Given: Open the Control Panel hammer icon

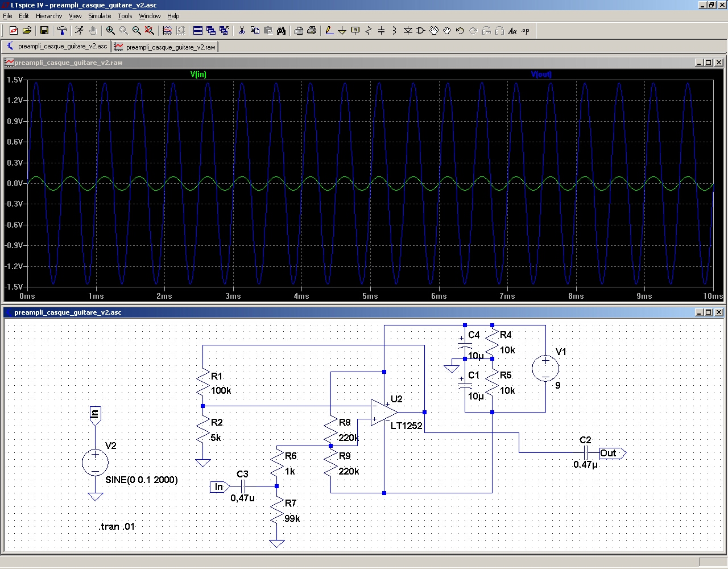Looking at the screenshot, I should (x=62, y=31).
